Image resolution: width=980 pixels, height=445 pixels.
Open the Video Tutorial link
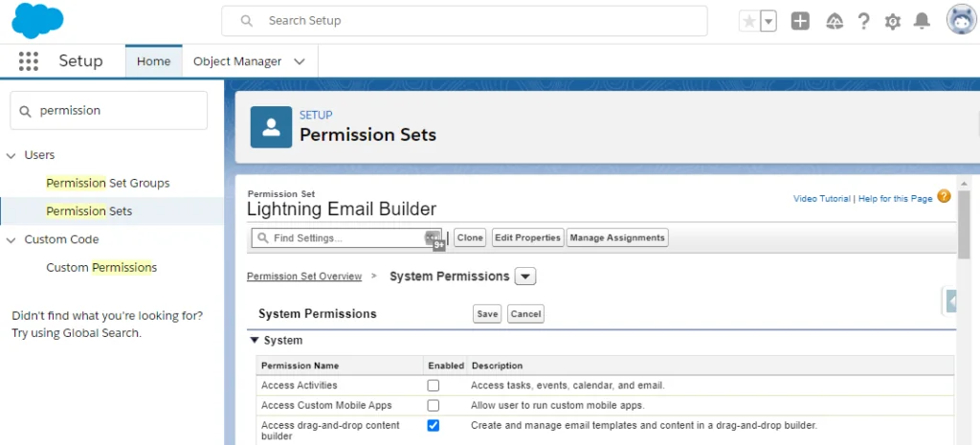[822, 199]
